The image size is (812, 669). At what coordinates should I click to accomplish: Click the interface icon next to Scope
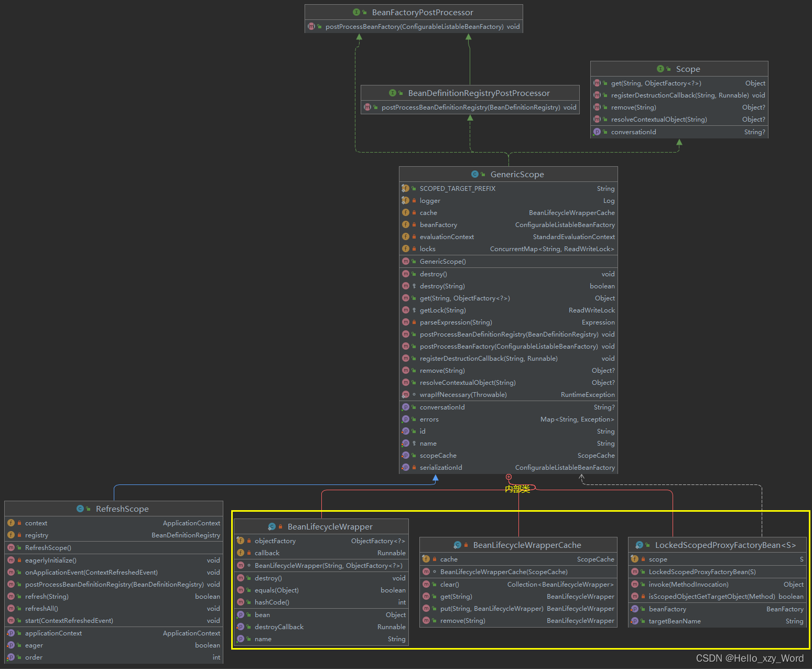click(661, 69)
